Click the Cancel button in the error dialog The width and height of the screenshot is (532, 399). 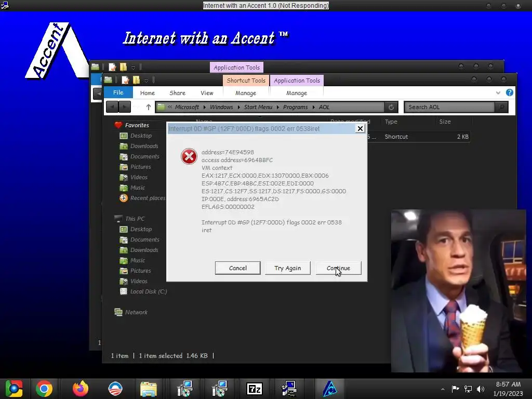238,268
